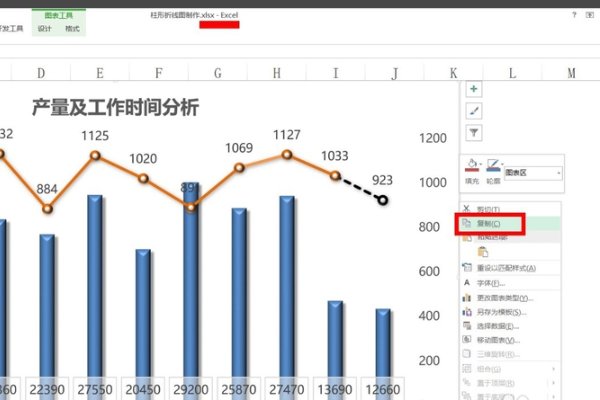Click the 柱形折线图制作.xlsx window title
This screenshot has height=400, width=600.
click(194, 15)
